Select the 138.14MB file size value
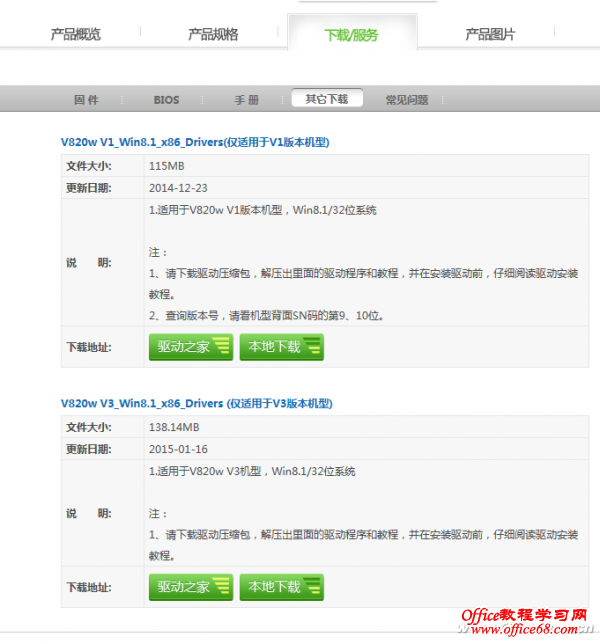Viewport: 600px width, 644px height. pyautogui.click(x=174, y=427)
